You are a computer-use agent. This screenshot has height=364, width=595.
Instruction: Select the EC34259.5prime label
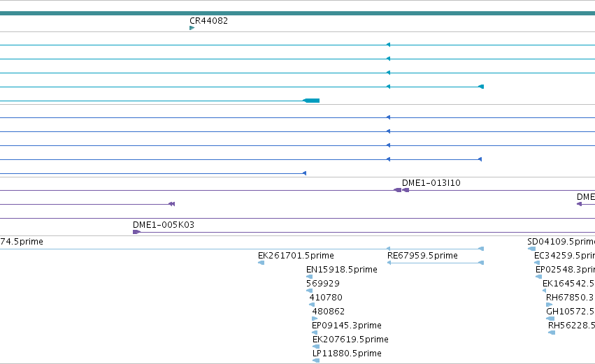click(x=564, y=256)
